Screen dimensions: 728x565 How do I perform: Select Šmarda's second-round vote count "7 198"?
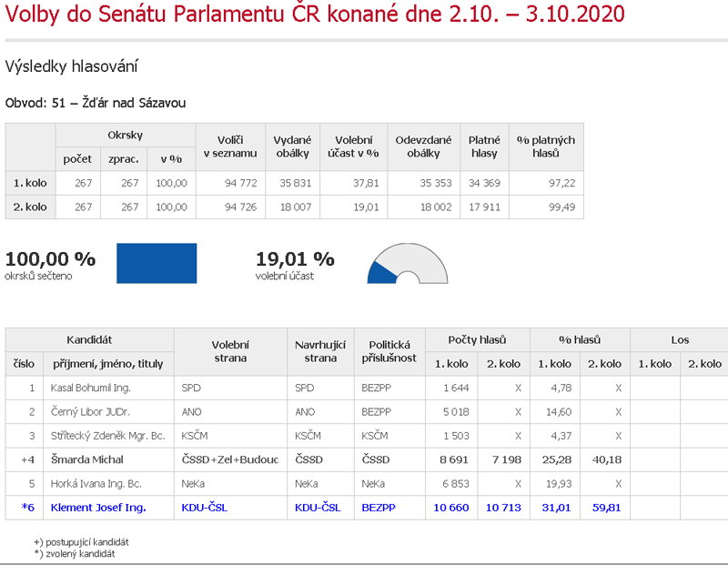[507, 459]
